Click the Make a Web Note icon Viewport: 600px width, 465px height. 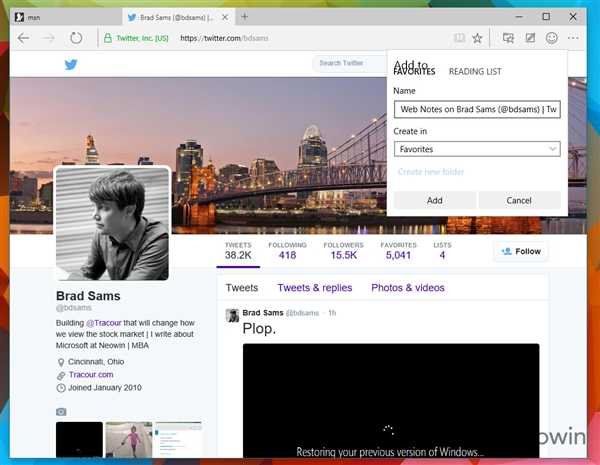[530, 38]
